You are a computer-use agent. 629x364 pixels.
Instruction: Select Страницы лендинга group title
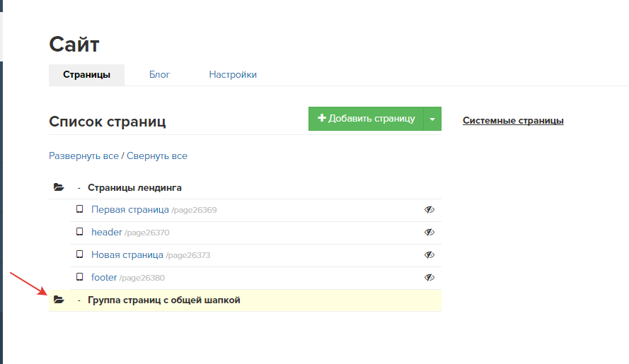pyautogui.click(x=134, y=187)
